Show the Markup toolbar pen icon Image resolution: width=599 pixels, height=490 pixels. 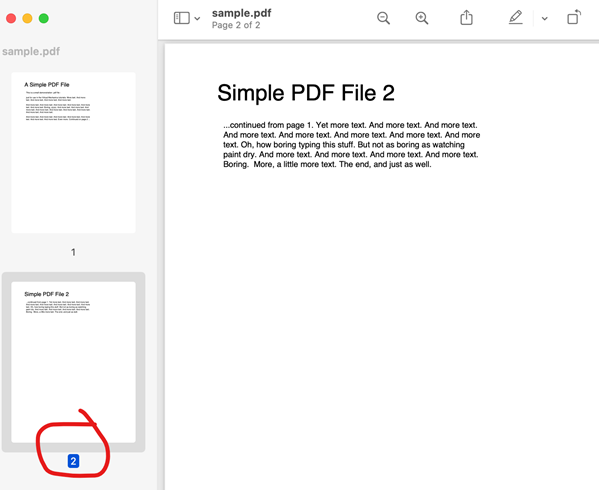[x=516, y=18]
